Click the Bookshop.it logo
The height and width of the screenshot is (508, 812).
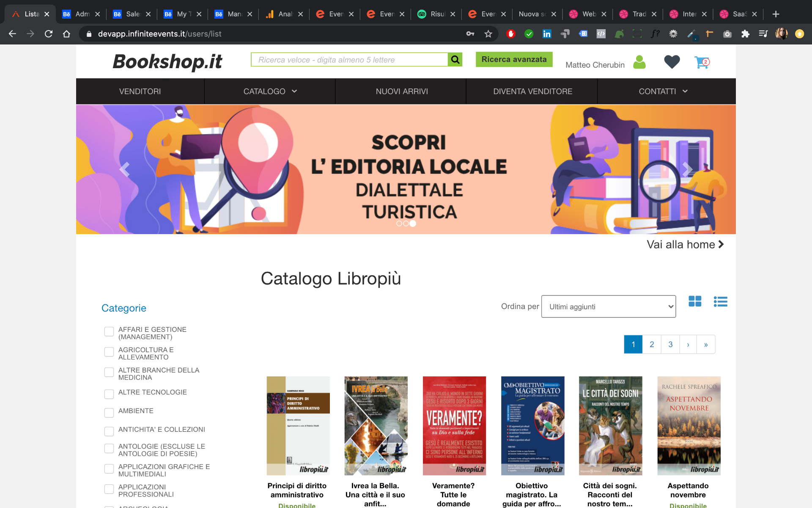pyautogui.click(x=167, y=62)
